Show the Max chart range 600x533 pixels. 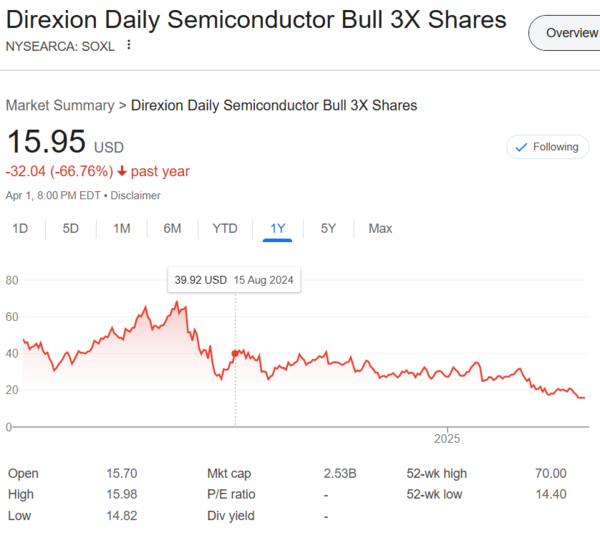tap(380, 228)
